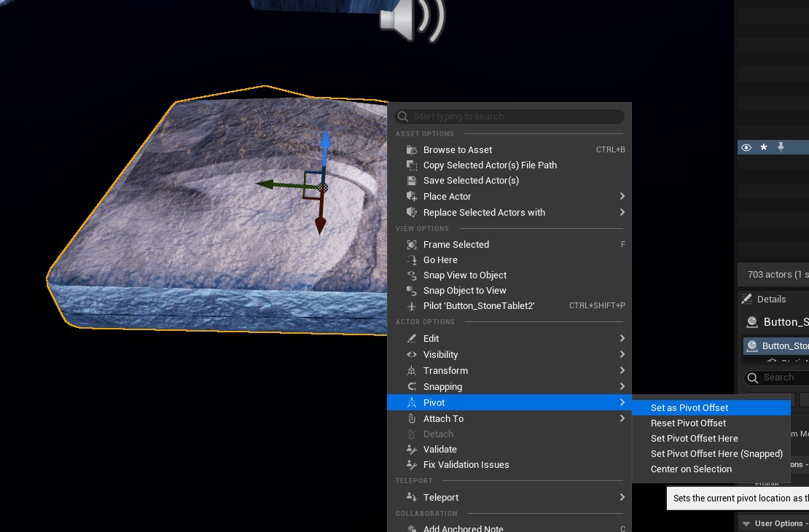Screen dimensions: 809x532
Task: Click the Snap Object to View icon
Action: (x=411, y=291)
